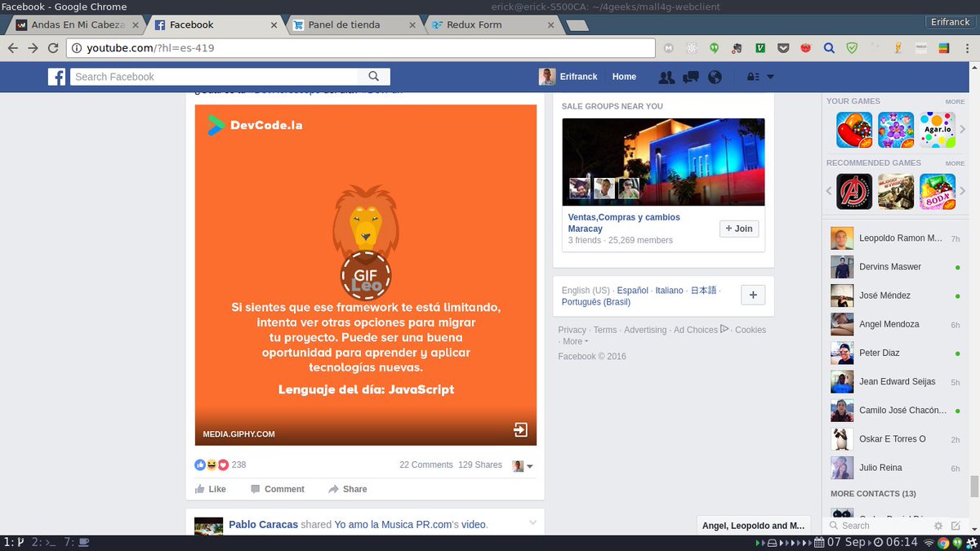Screen dimensions: 980x551
Task: Go back with the browser back arrow
Action: point(13,48)
